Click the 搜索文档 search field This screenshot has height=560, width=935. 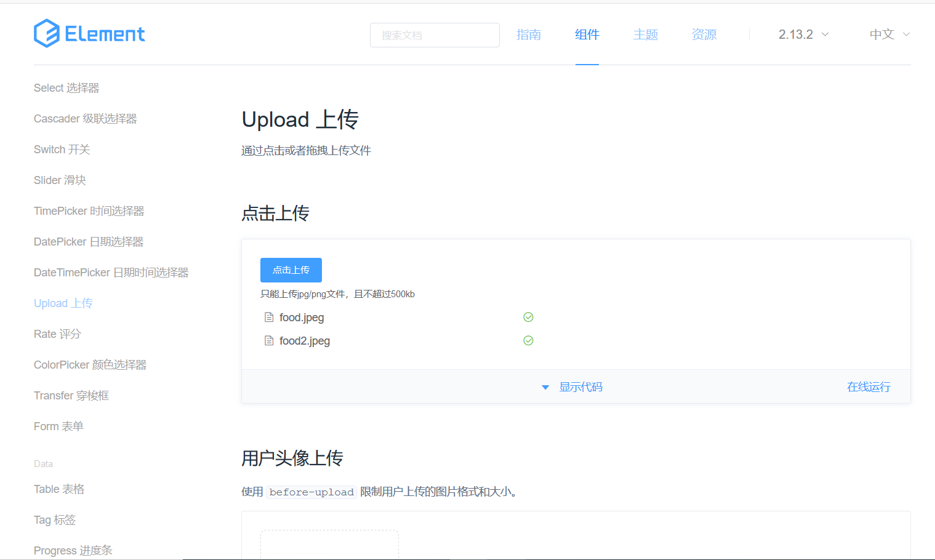435,35
